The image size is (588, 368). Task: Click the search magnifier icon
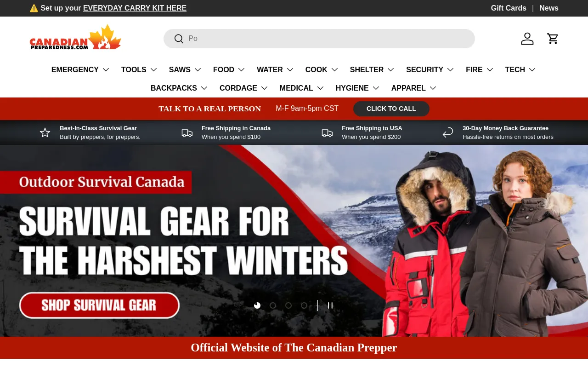click(x=179, y=39)
